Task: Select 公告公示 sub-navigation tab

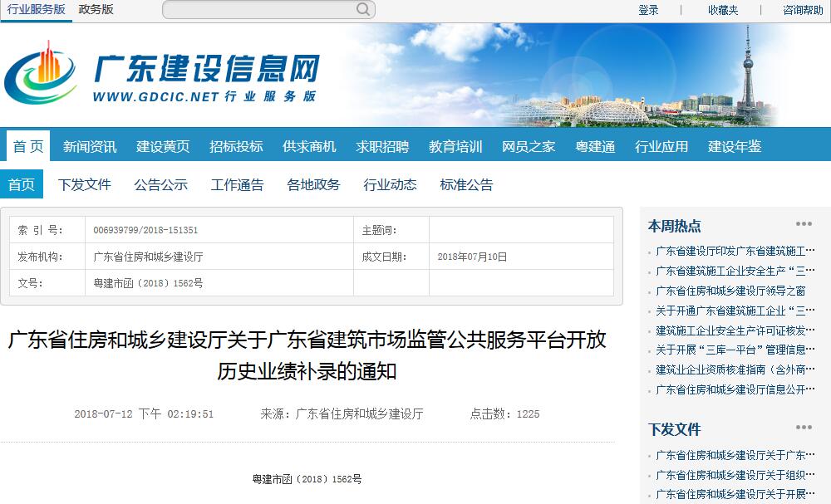Action: tap(161, 185)
